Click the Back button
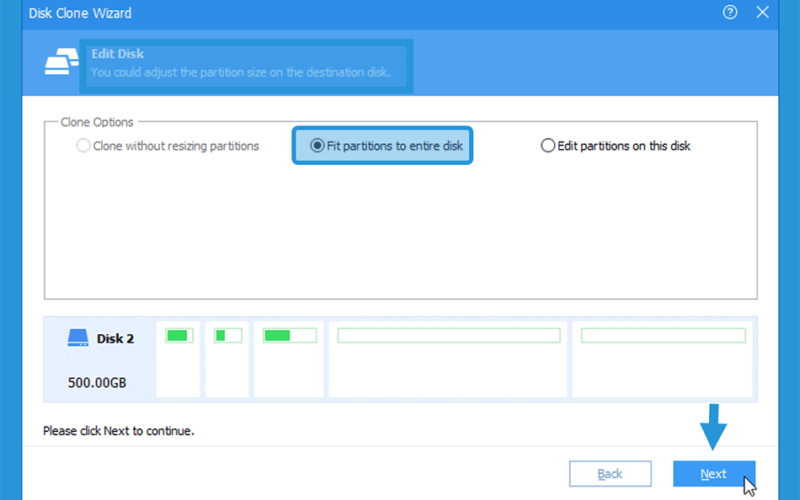 (610, 474)
